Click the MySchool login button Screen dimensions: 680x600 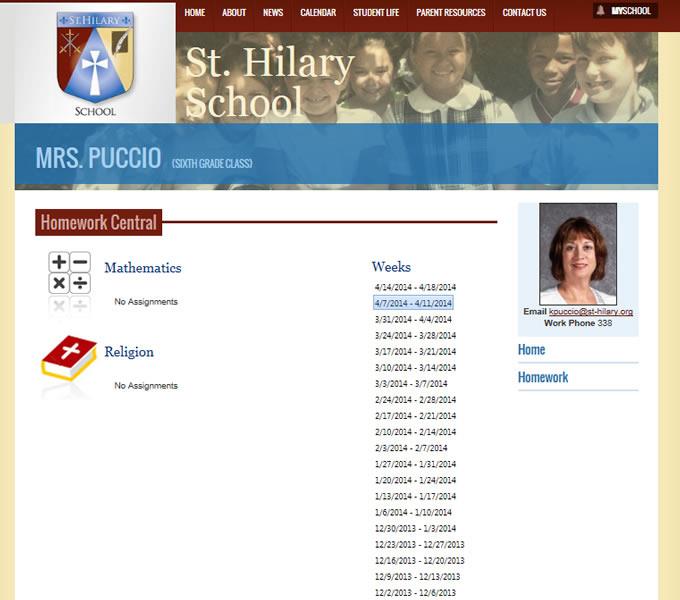(x=625, y=10)
